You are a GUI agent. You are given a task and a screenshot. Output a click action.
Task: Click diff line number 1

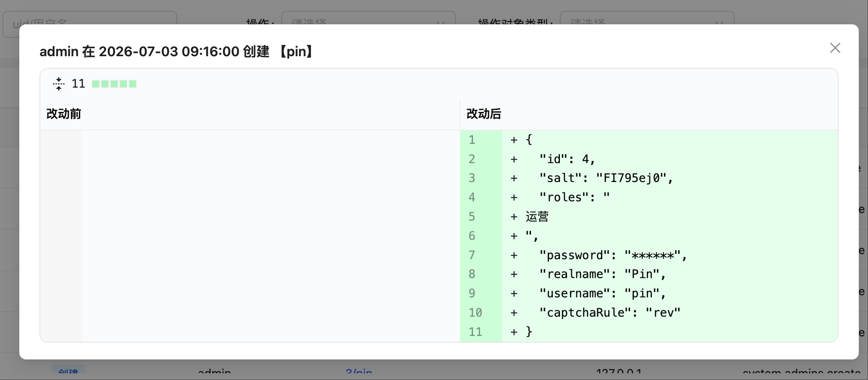pyautogui.click(x=472, y=140)
